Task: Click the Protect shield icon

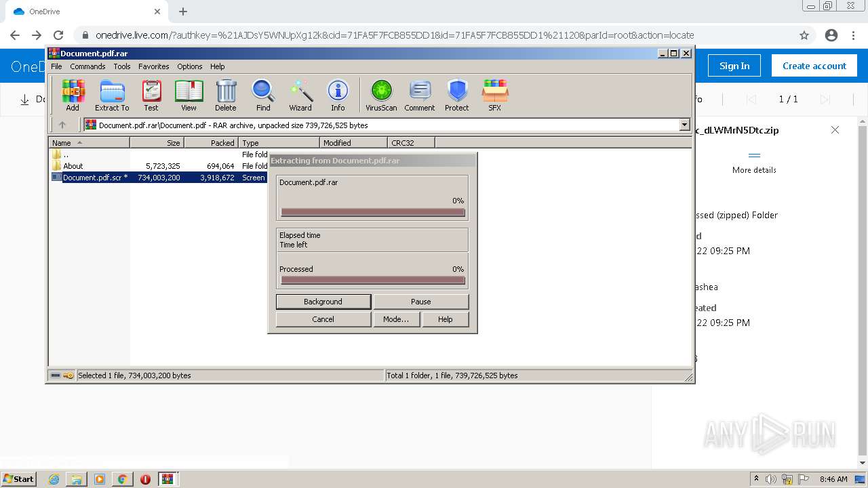Action: pos(457,95)
